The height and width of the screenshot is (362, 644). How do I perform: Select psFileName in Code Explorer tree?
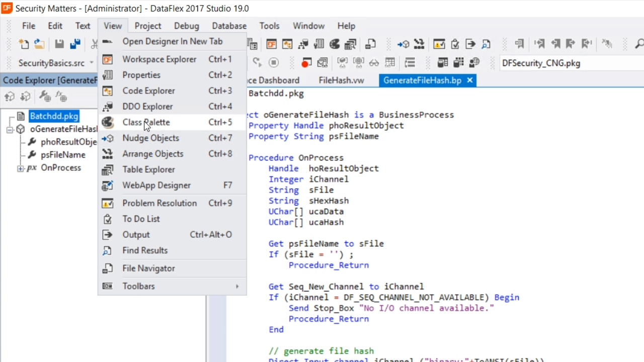tap(63, 155)
